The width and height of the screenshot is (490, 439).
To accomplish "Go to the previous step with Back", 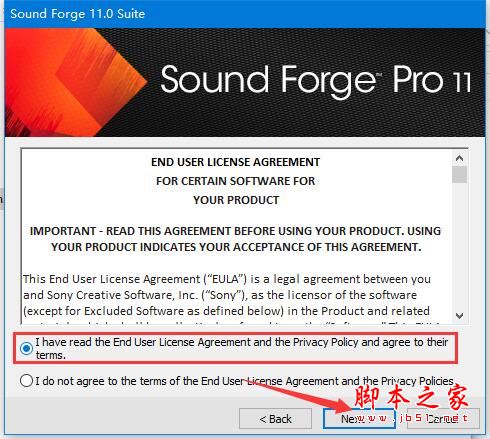I will [x=275, y=419].
